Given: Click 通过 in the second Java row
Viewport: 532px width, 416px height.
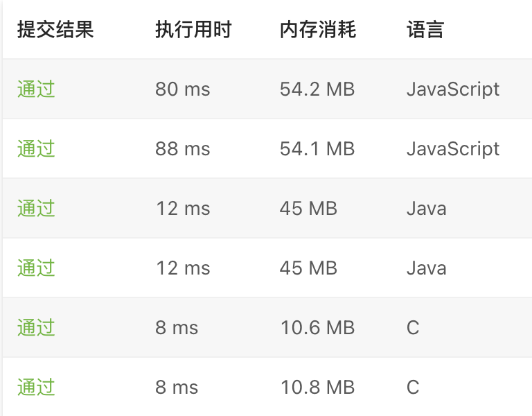Looking at the screenshot, I should (x=36, y=268).
